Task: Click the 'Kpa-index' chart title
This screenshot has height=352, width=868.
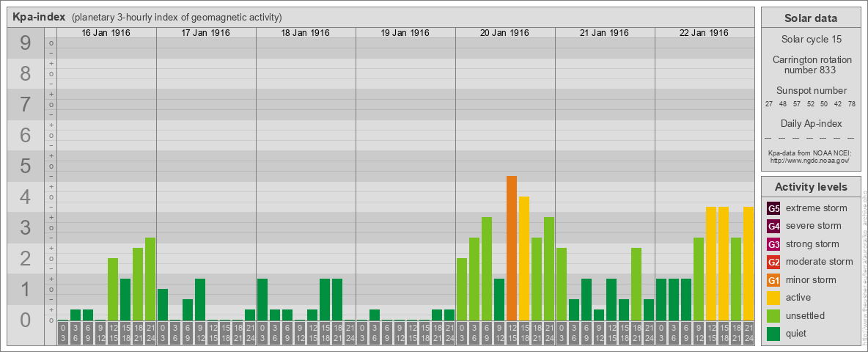Action: click(40, 17)
